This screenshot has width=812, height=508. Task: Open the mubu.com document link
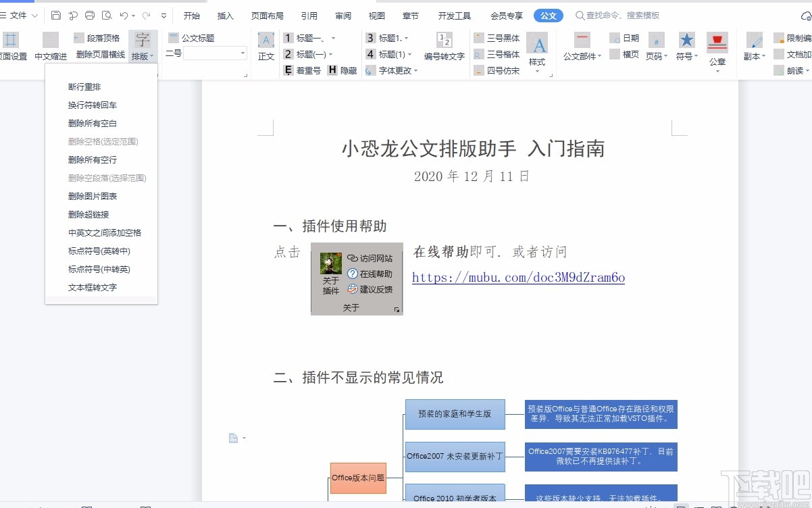(517, 277)
